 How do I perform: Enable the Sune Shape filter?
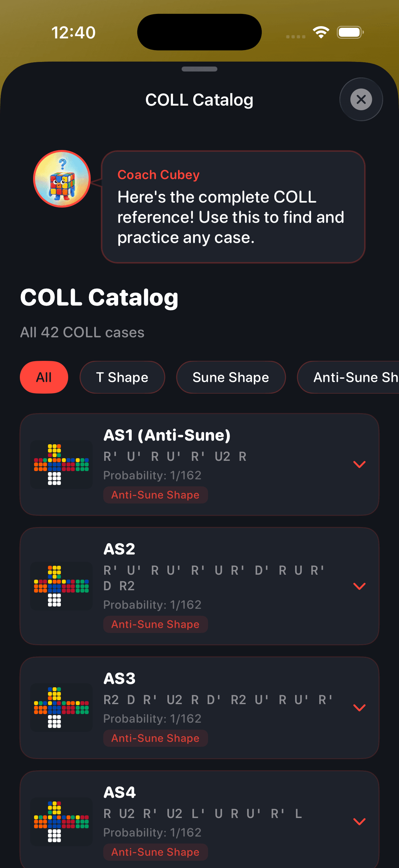[231, 377]
